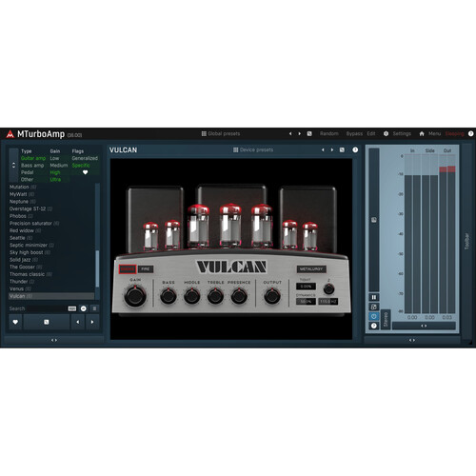Click the power icon in the meter panel

(374, 316)
